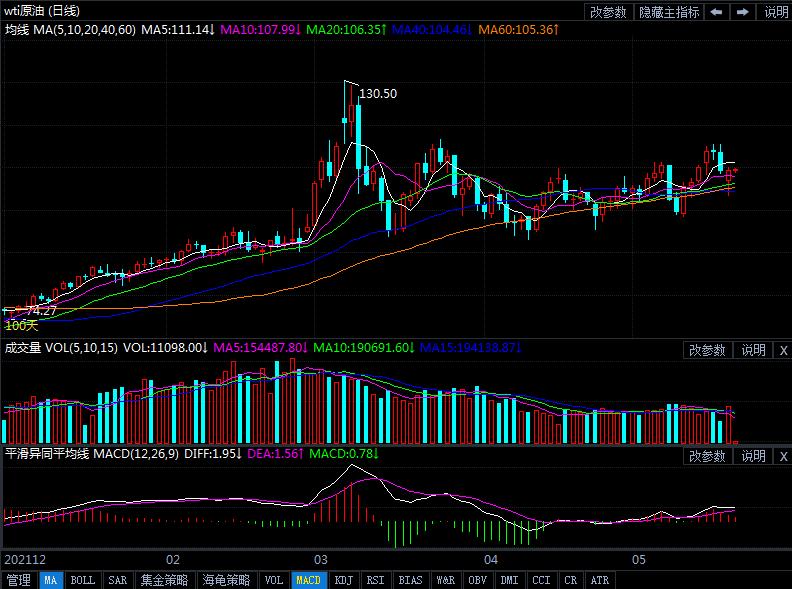Hide main indicator via 隐藏主指标
792x589 pixels.
coord(669,12)
